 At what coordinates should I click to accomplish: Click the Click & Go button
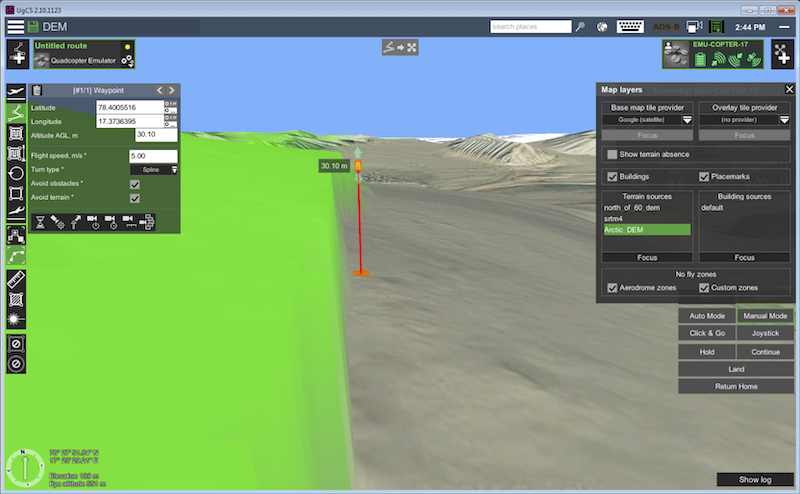[x=707, y=333]
